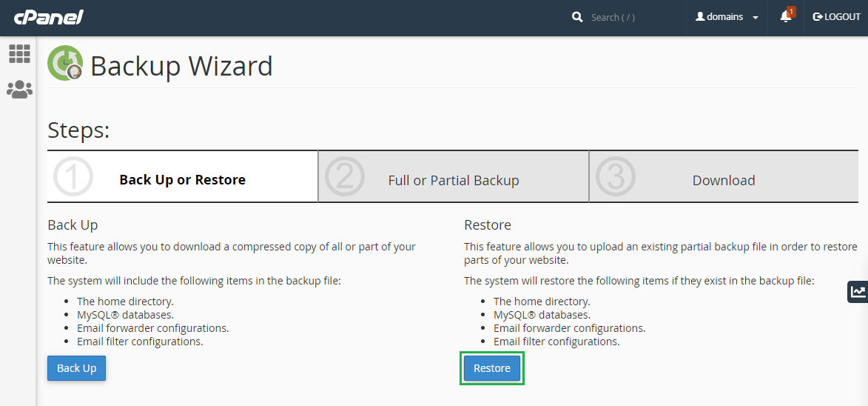Select the Full or Partial Backup step
This screenshot has width=868, height=406.
453,181
